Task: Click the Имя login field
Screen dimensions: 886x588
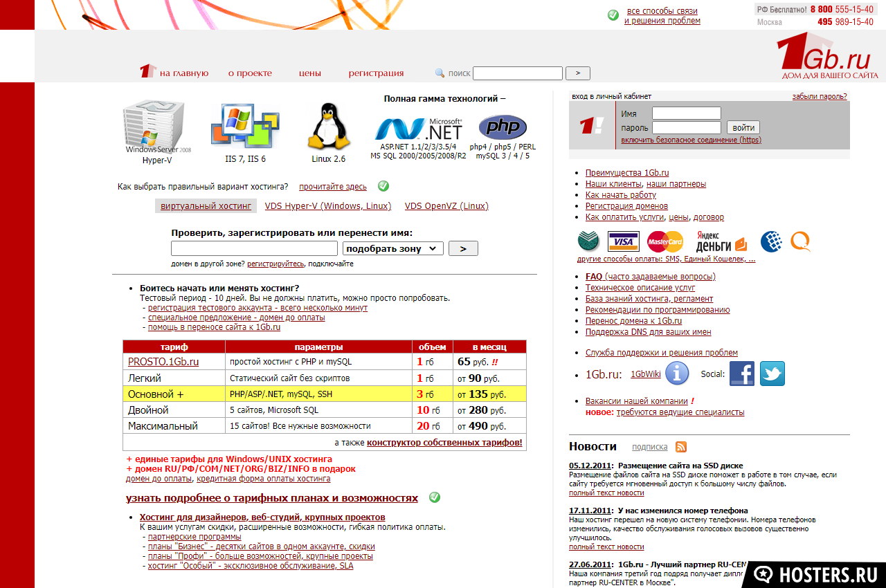Action: (x=687, y=113)
